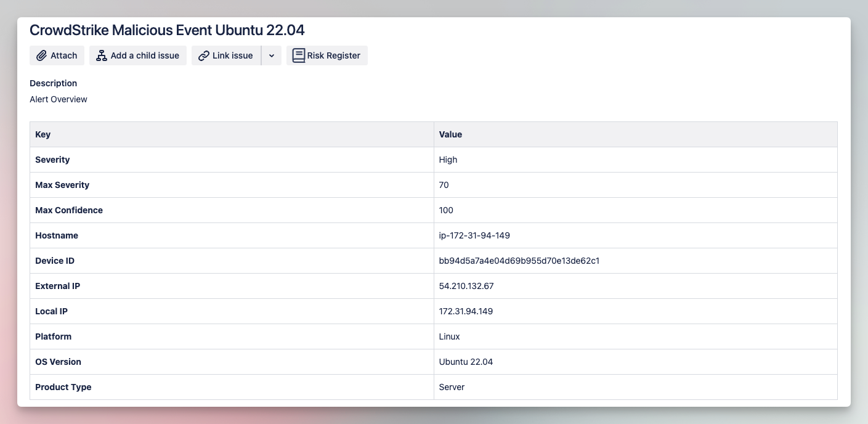
Task: Select the Linux platform value
Action: (450, 336)
